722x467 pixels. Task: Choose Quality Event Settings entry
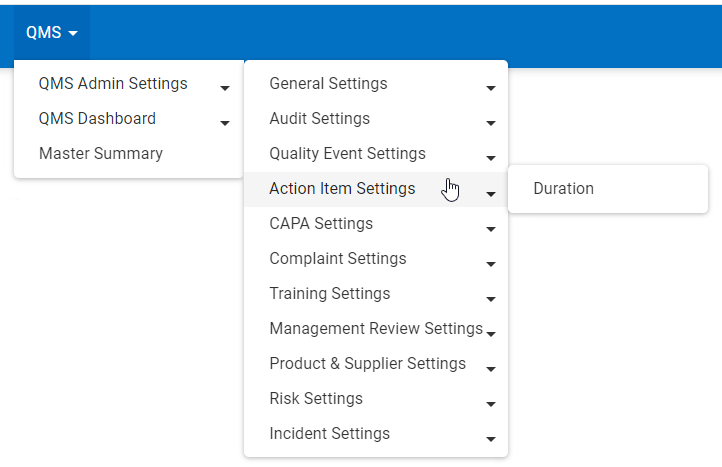coord(347,154)
